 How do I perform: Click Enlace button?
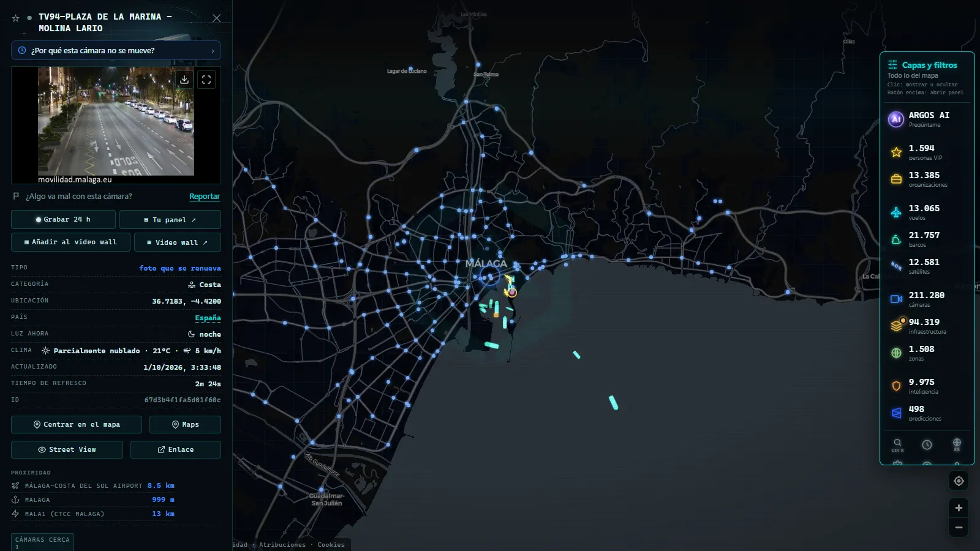click(x=176, y=449)
